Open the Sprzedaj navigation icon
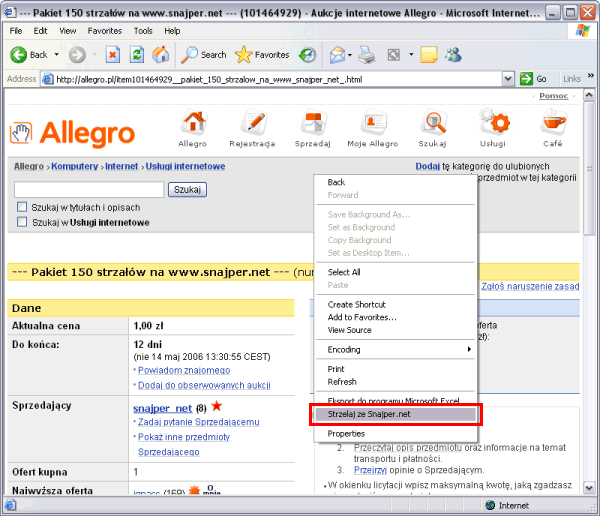The height and width of the screenshot is (516, 600). pyautogui.click(x=313, y=122)
